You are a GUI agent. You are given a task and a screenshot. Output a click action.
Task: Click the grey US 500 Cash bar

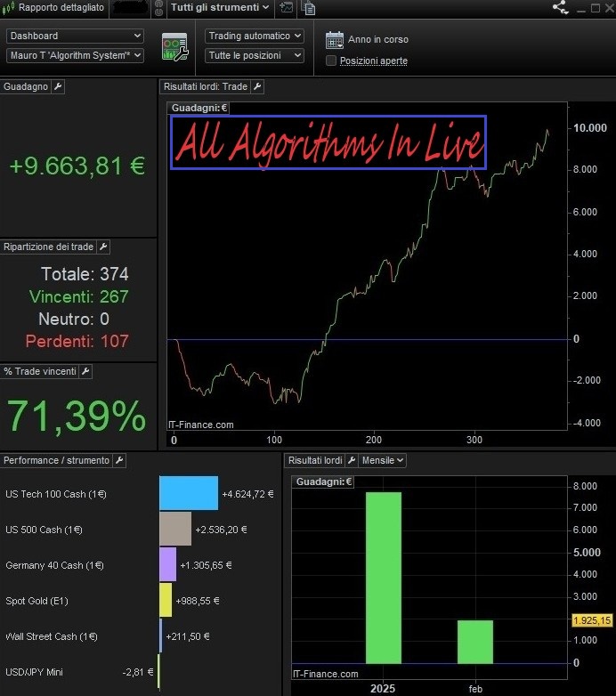(x=175, y=529)
